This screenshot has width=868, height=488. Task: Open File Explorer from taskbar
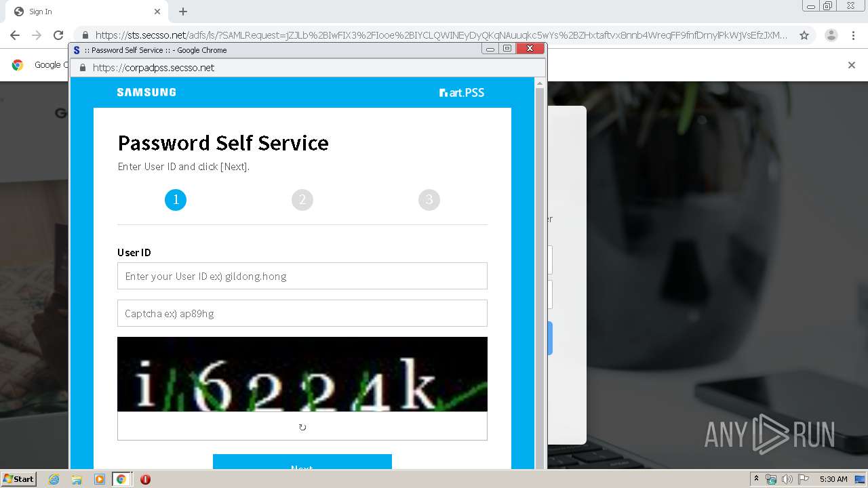coord(77,479)
